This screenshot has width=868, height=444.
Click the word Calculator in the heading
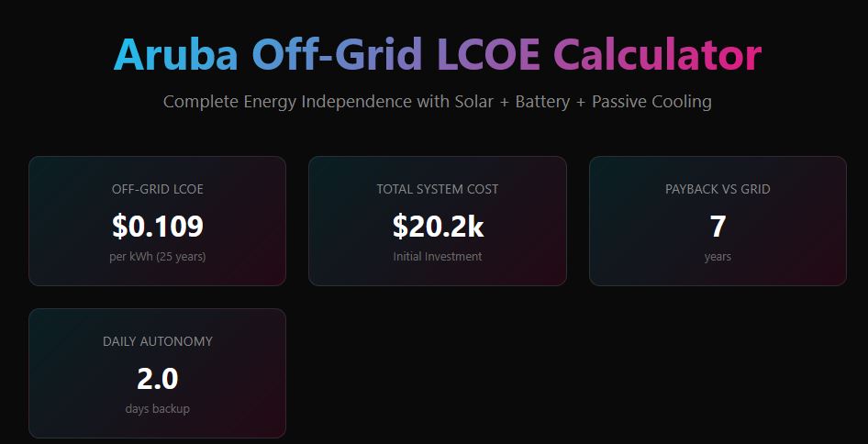(x=658, y=54)
